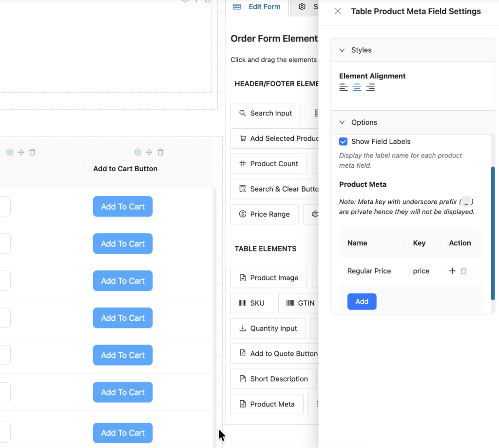Image resolution: width=499 pixels, height=448 pixels.
Task: Open the settings gear tab
Action: 302,7
